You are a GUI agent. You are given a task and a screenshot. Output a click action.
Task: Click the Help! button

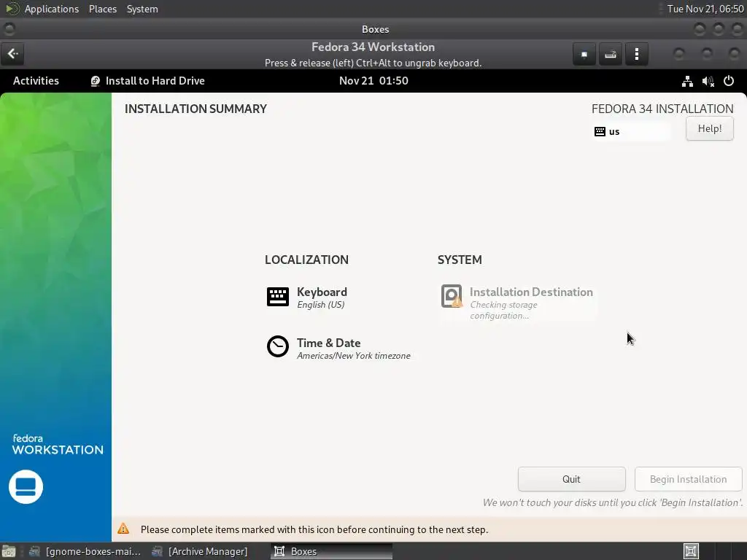pos(709,128)
